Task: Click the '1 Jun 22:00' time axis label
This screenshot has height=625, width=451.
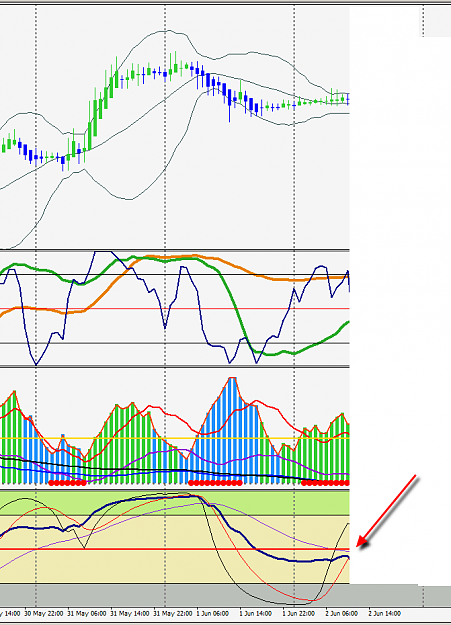Action: [299, 613]
